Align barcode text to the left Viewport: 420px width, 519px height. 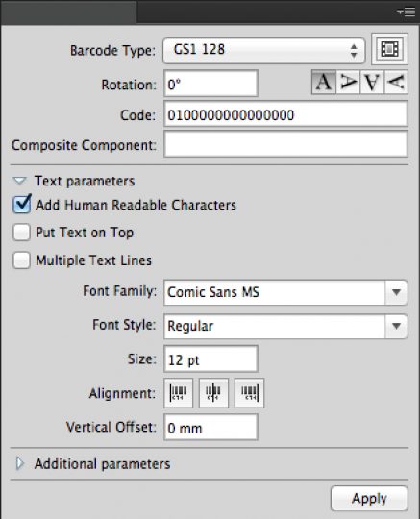point(179,393)
